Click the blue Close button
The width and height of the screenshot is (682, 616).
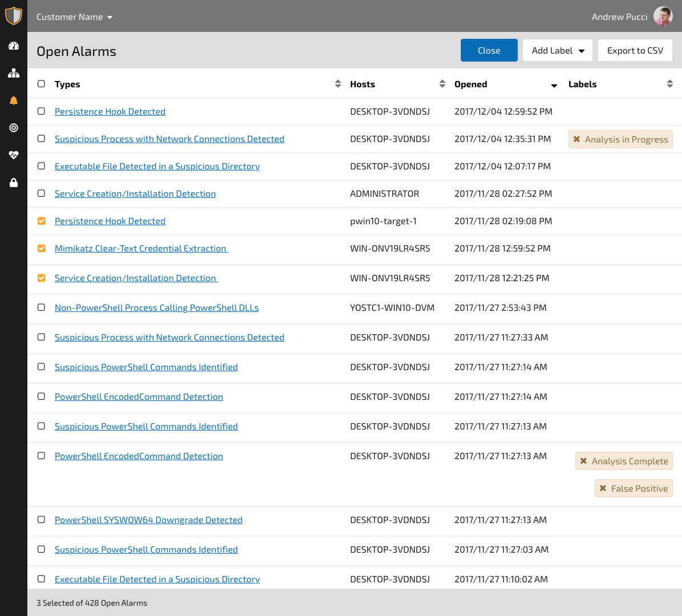coord(489,50)
